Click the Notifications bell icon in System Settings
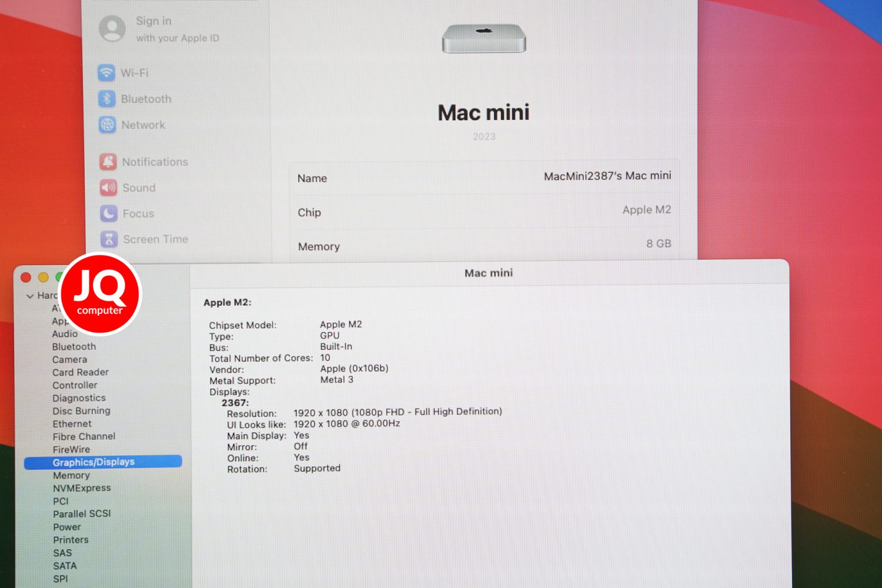The height and width of the screenshot is (588, 882). click(x=108, y=162)
